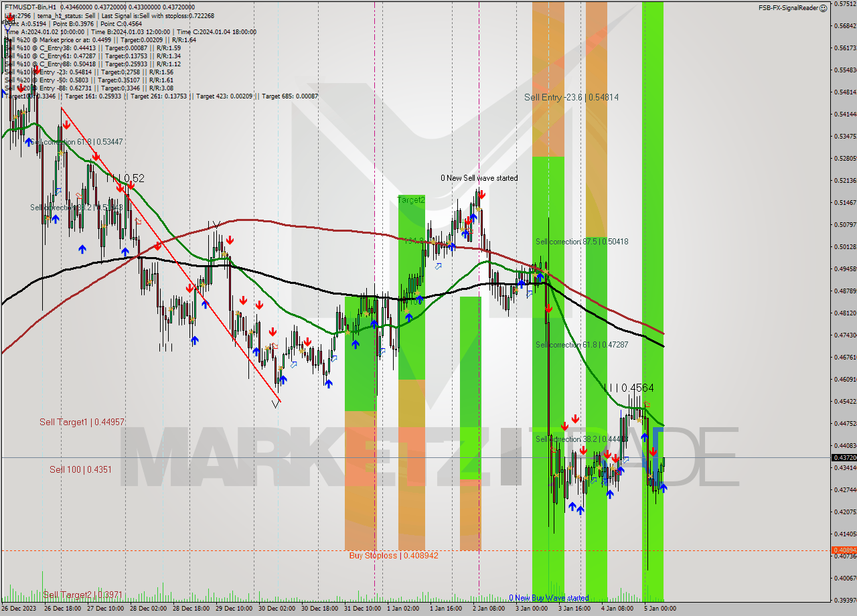The width and height of the screenshot is (857, 616).
Task: Click time axis label 26 Dec 2023
Action: [20, 609]
